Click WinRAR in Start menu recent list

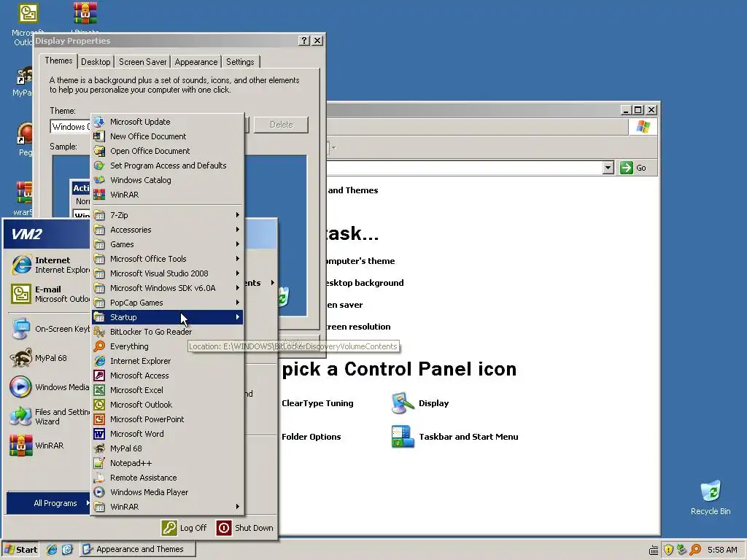(49, 446)
